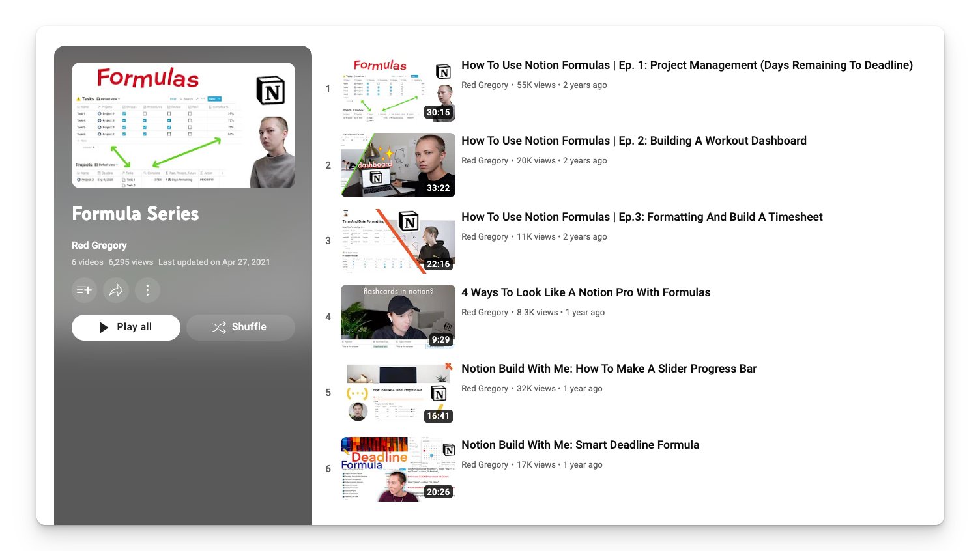
Task: Open Red Gregory channel from playlist header
Action: [x=99, y=246]
